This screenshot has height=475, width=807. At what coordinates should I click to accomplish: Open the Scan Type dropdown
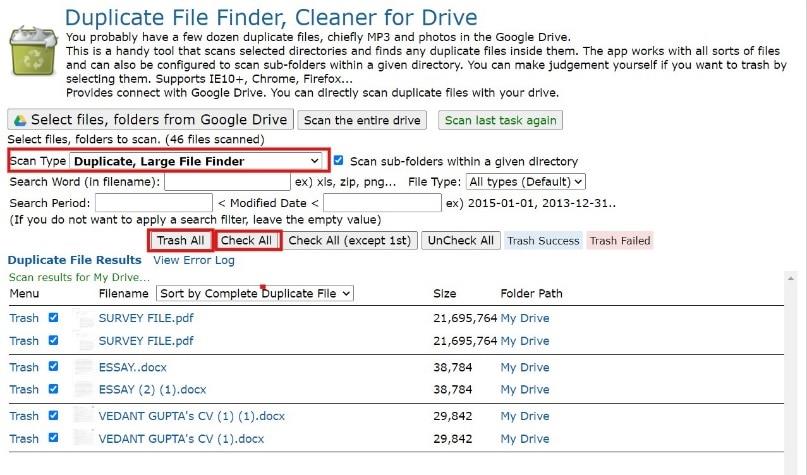197,160
